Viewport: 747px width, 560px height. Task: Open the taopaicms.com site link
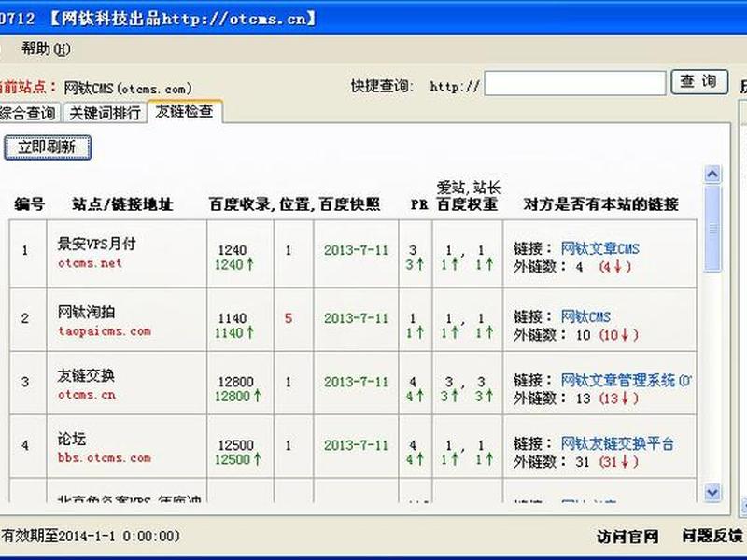click(105, 331)
